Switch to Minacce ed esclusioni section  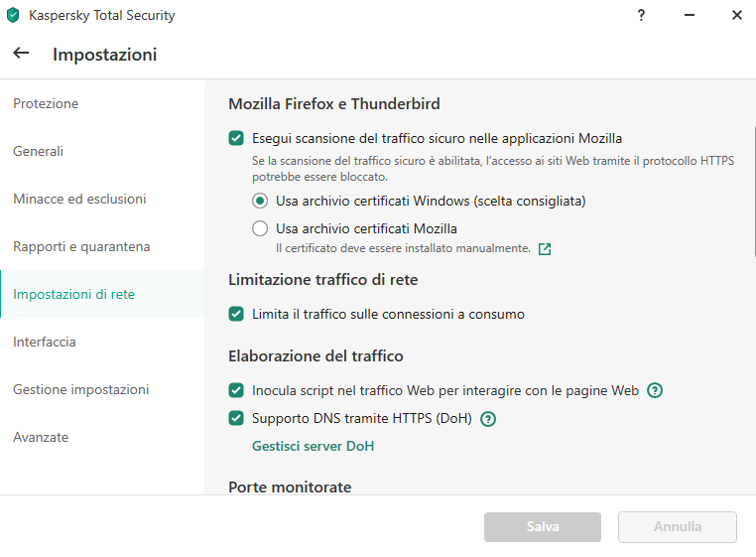coord(79,200)
